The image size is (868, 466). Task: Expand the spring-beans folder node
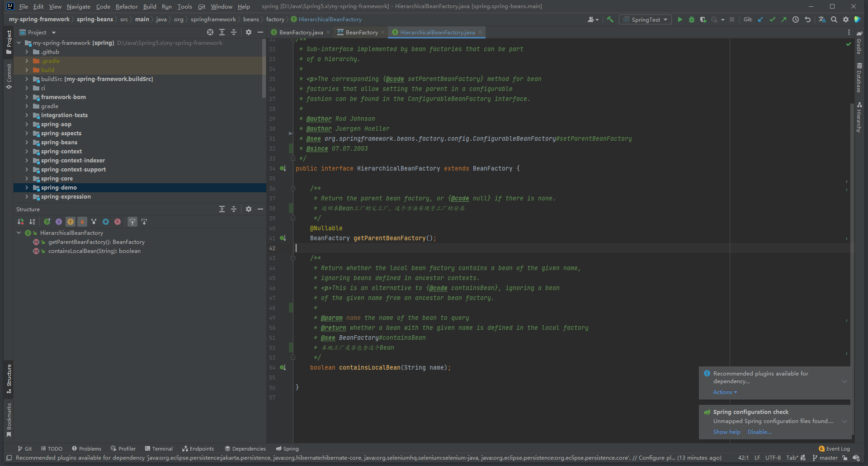click(27, 143)
